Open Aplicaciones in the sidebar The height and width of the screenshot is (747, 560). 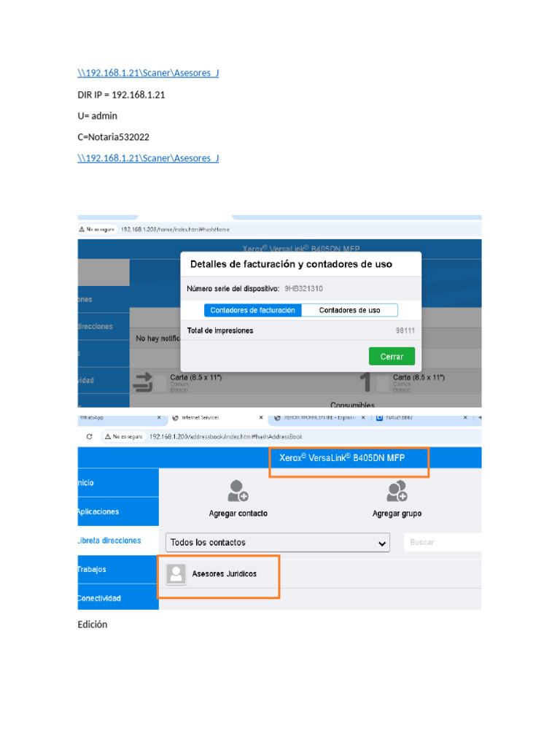pos(118,511)
